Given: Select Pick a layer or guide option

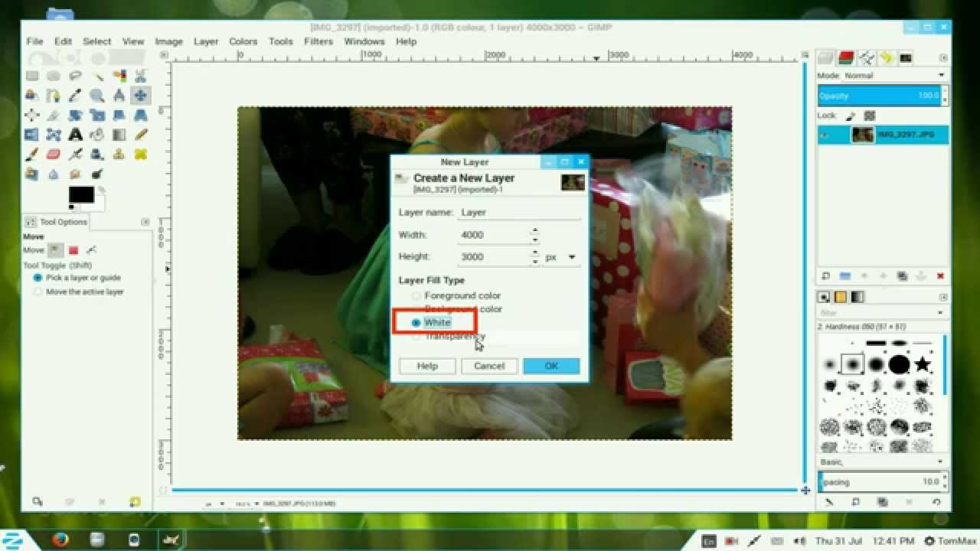Looking at the screenshot, I should pos(77,278).
